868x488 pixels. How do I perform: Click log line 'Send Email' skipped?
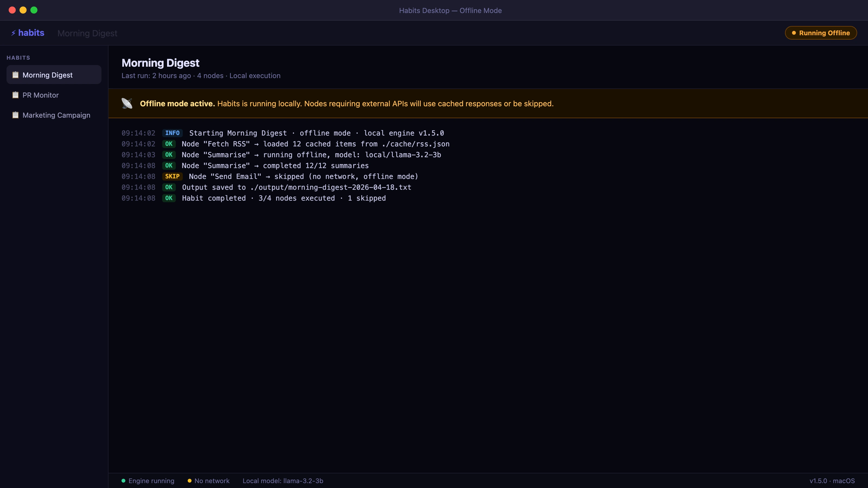point(303,176)
